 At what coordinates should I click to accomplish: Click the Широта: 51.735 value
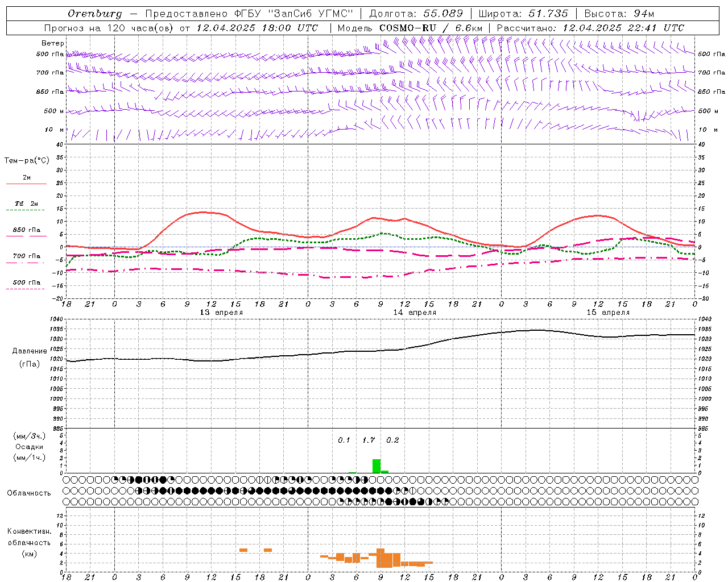[523, 14]
